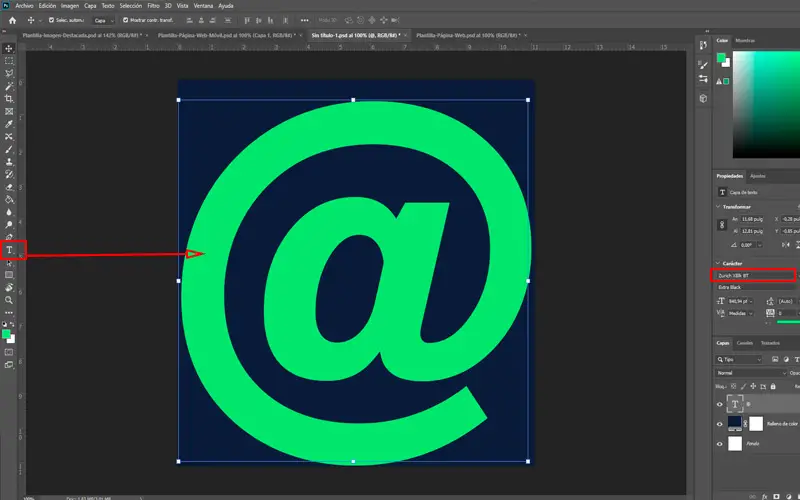Open the Filtro menu
This screenshot has width=800, height=500.
point(155,5)
